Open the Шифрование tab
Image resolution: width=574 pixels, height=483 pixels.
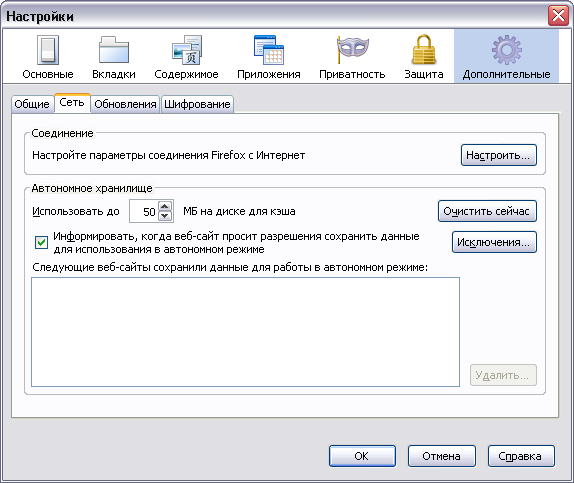[x=197, y=104]
